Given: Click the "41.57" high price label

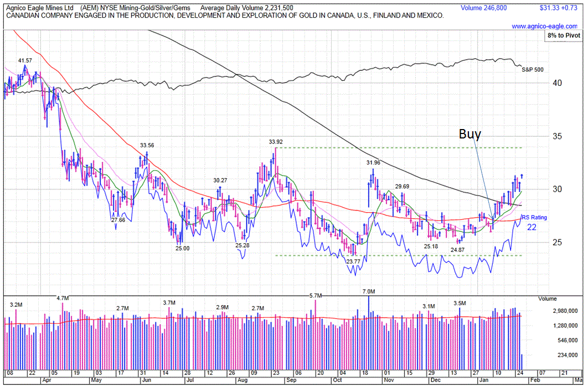Looking at the screenshot, I should (x=25, y=61).
